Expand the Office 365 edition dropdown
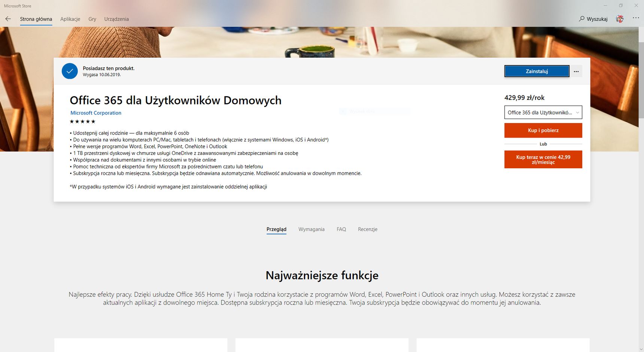 (543, 112)
